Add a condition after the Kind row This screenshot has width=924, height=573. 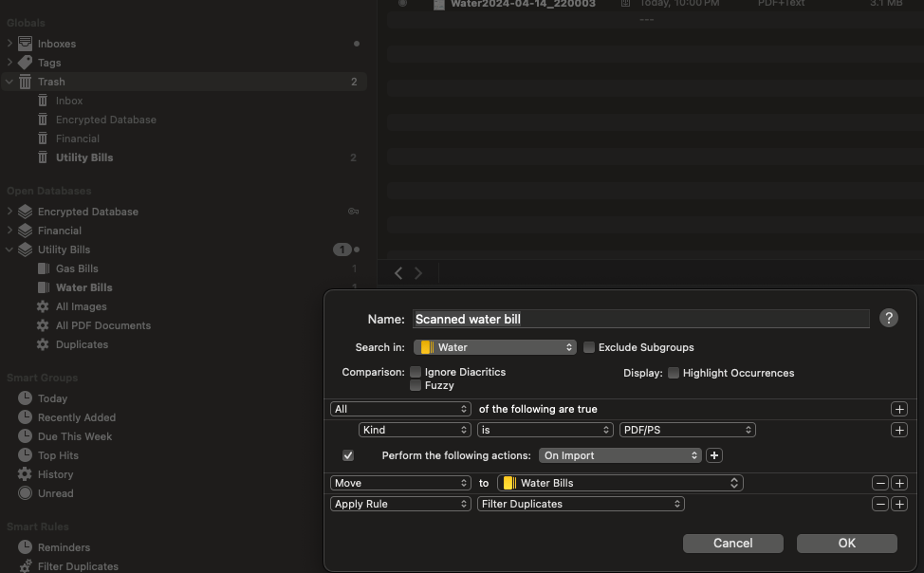coord(899,430)
